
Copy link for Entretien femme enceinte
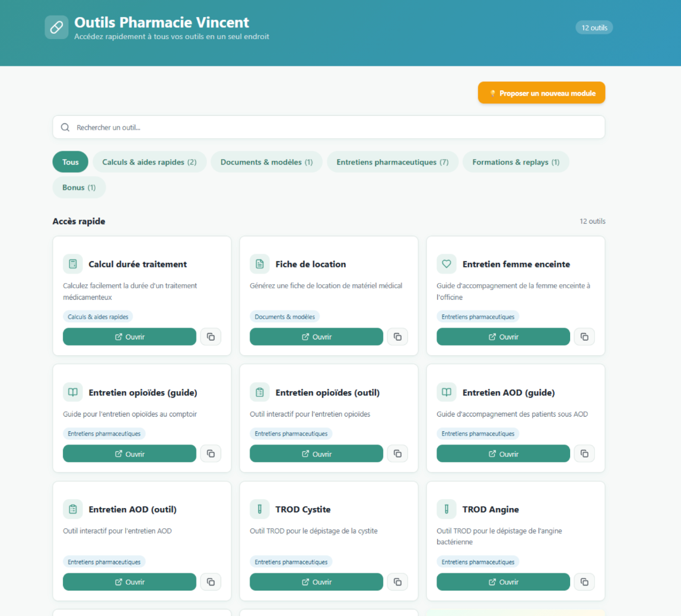(584, 336)
